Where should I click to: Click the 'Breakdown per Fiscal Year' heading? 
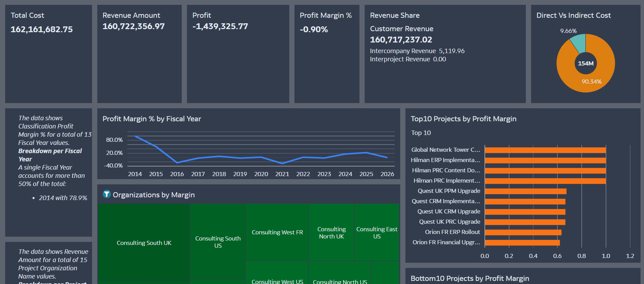point(50,155)
